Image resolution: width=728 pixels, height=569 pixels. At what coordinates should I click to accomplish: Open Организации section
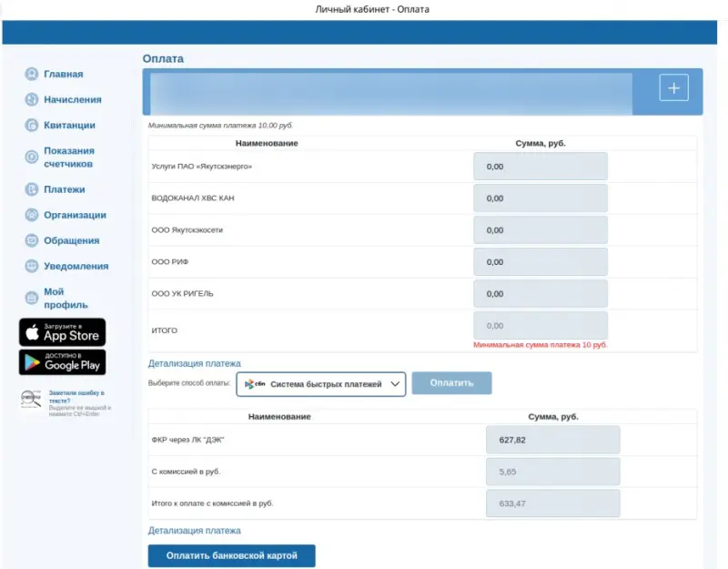tap(75, 215)
